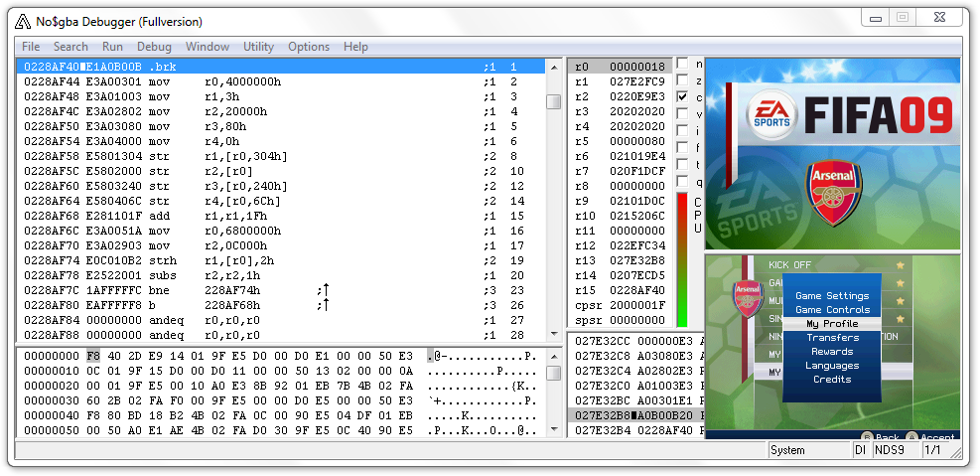Open the Search menu
Image resolution: width=980 pixels, height=476 pixels.
coord(70,47)
